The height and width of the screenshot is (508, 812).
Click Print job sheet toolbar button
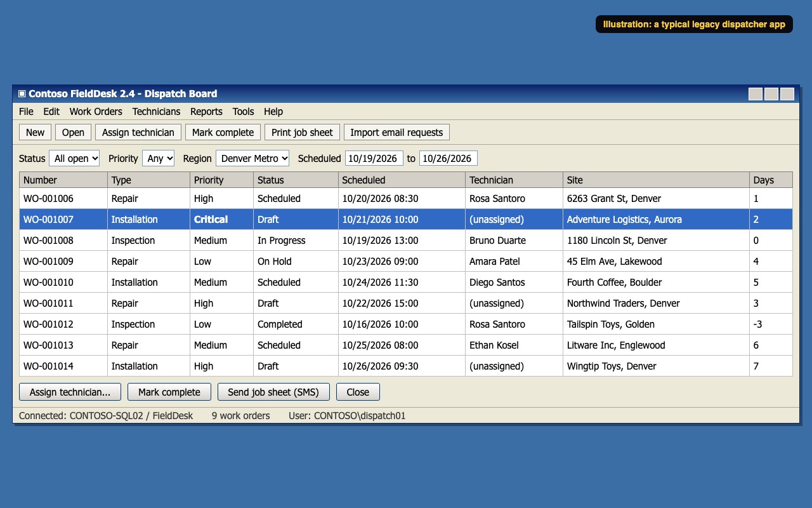click(x=302, y=132)
